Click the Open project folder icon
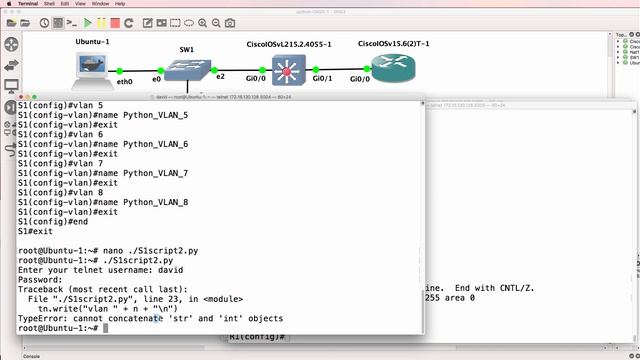 coord(25,23)
